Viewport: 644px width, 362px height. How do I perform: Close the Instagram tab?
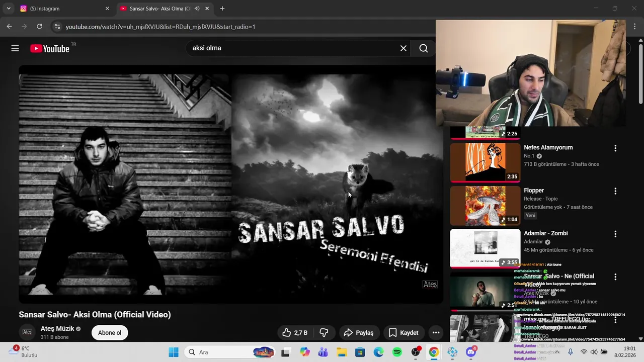point(107,9)
